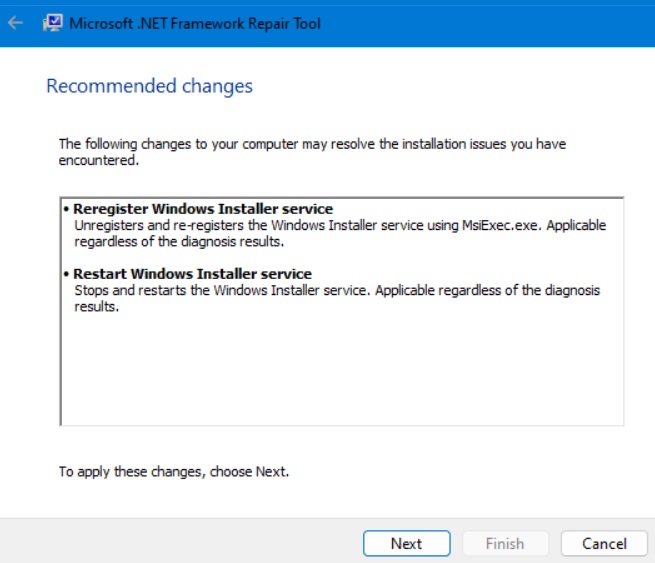Image resolution: width=655 pixels, height=563 pixels.
Task: Click the 'Recommended changes' title
Action: tap(150, 86)
